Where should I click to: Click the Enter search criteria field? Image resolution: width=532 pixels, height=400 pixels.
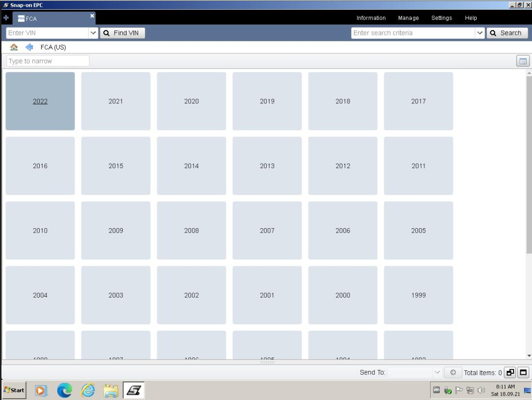click(x=413, y=33)
